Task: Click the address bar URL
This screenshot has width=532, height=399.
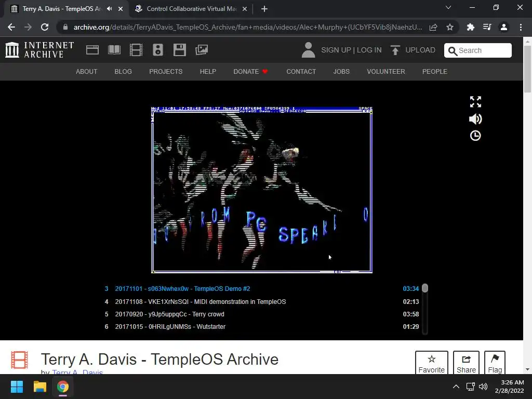Action: tap(248, 27)
